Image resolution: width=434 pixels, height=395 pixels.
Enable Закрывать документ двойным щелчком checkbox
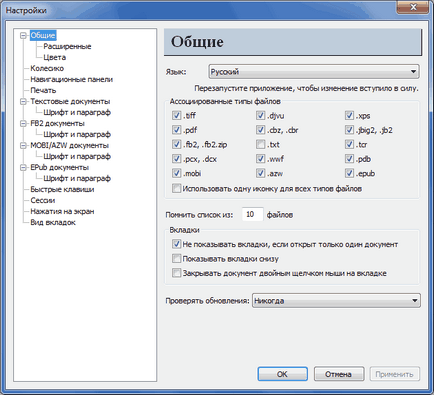pyautogui.click(x=176, y=273)
